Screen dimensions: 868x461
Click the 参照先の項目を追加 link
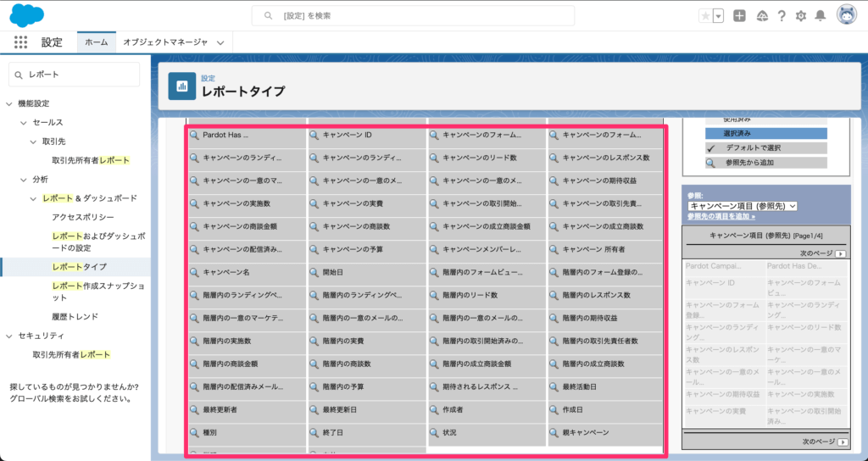coord(721,216)
